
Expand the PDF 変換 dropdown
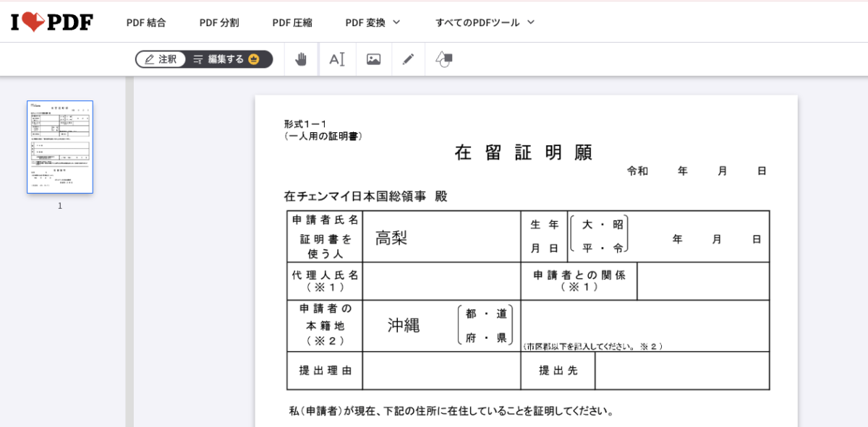point(373,22)
